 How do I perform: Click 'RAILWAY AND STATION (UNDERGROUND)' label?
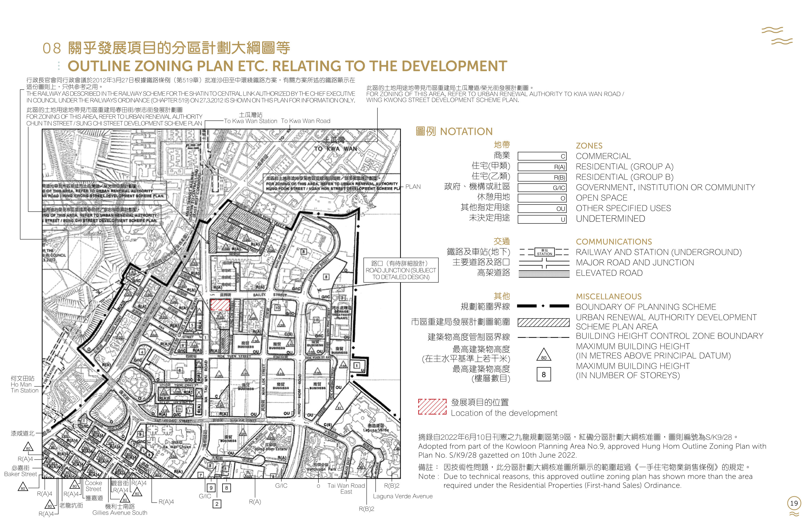click(659, 252)
